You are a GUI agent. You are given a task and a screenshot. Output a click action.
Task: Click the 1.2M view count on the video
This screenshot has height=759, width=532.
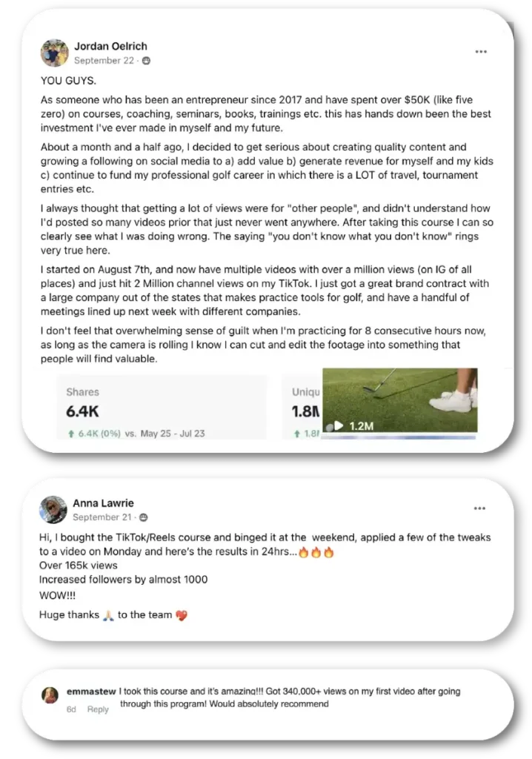click(361, 426)
